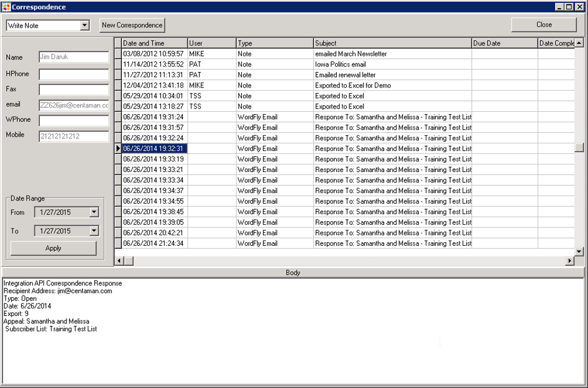Click the Close button
Image resolution: width=588 pixels, height=388 pixels.
(544, 25)
